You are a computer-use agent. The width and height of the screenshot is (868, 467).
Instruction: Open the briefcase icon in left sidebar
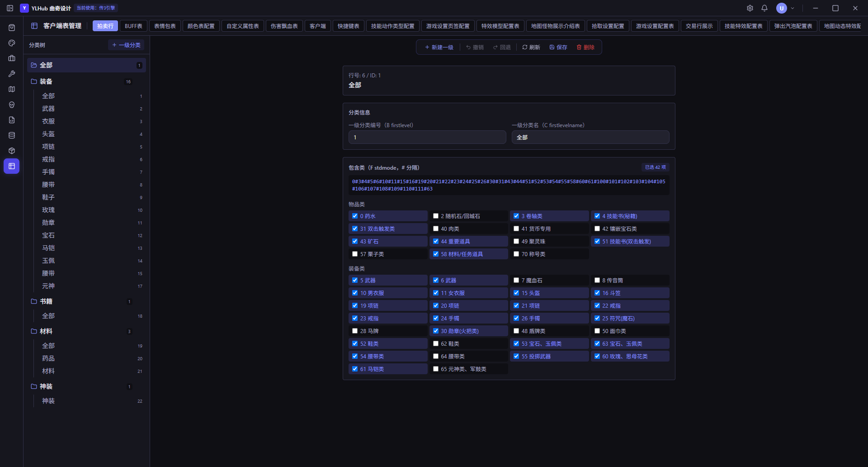(12, 58)
